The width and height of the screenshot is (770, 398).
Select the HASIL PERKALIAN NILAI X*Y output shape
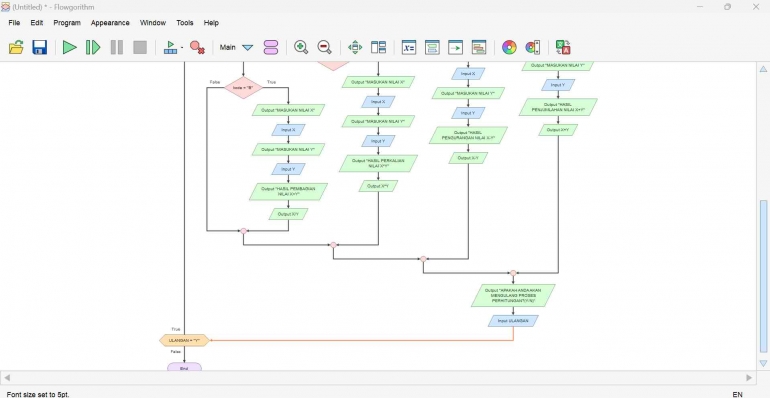tap(378, 164)
